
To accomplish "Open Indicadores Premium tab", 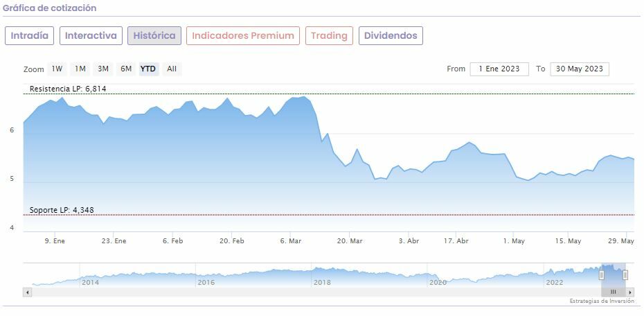I will coord(243,35).
